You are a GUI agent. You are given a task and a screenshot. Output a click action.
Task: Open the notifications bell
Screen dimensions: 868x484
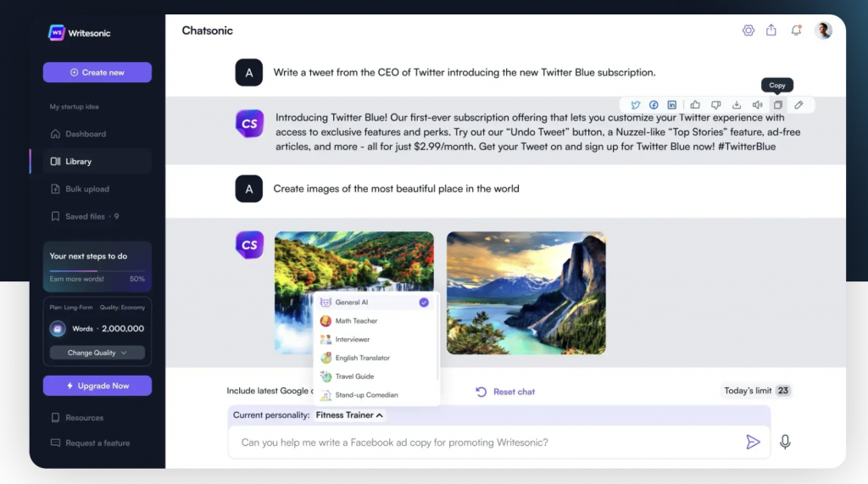[796, 31]
